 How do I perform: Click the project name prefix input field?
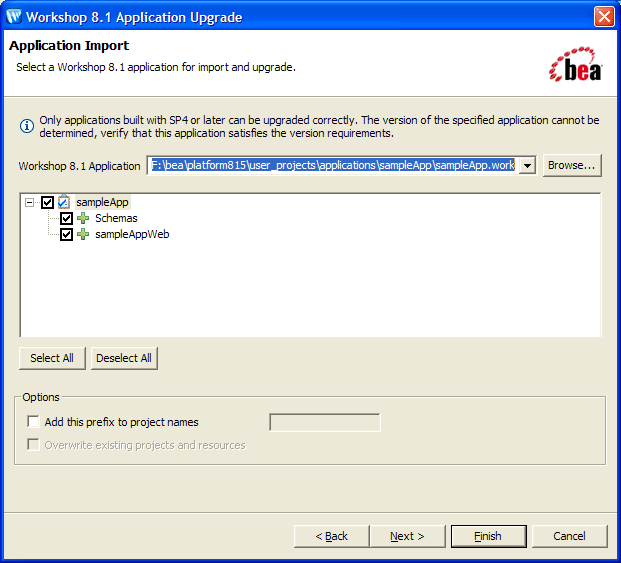[x=325, y=422]
